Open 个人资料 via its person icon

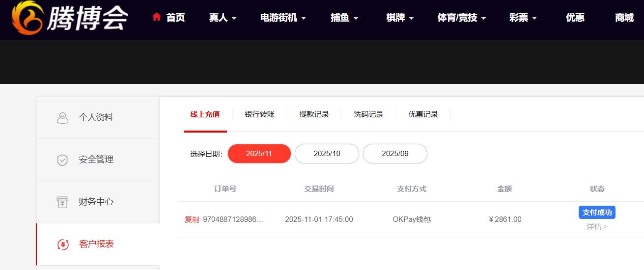point(62,118)
